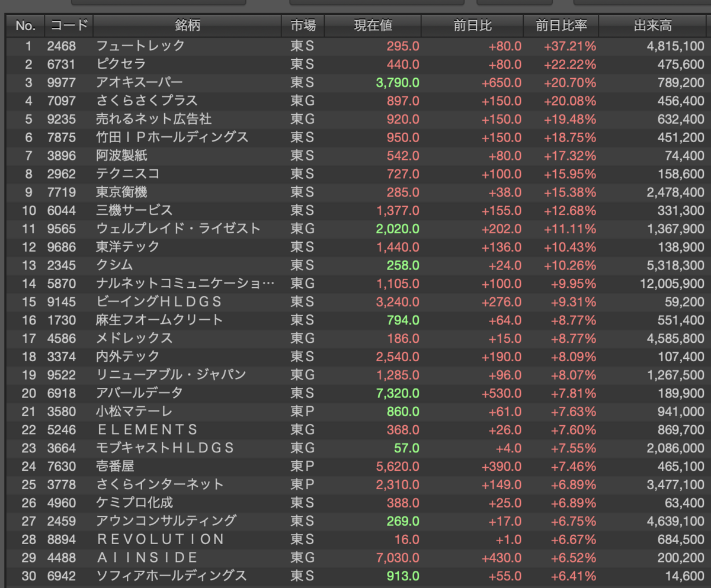Click the volume value 14,600
Screen dimensions: 711x588
pos(686,576)
